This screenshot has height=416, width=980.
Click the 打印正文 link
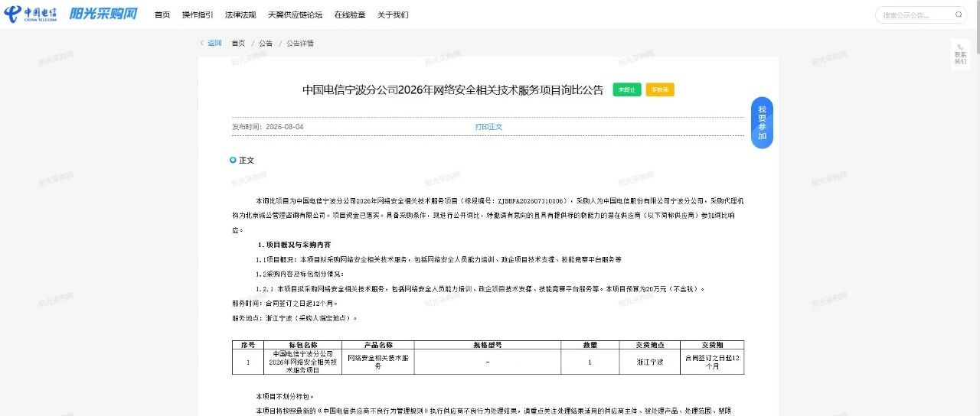[x=488, y=127]
